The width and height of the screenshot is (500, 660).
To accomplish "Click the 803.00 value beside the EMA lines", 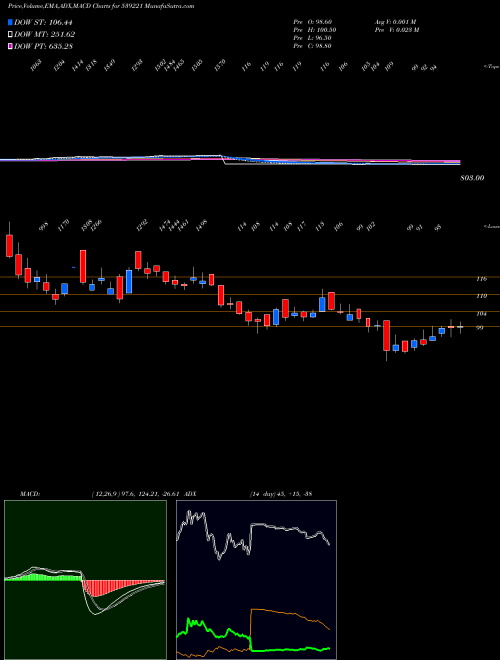I will click(x=472, y=178).
